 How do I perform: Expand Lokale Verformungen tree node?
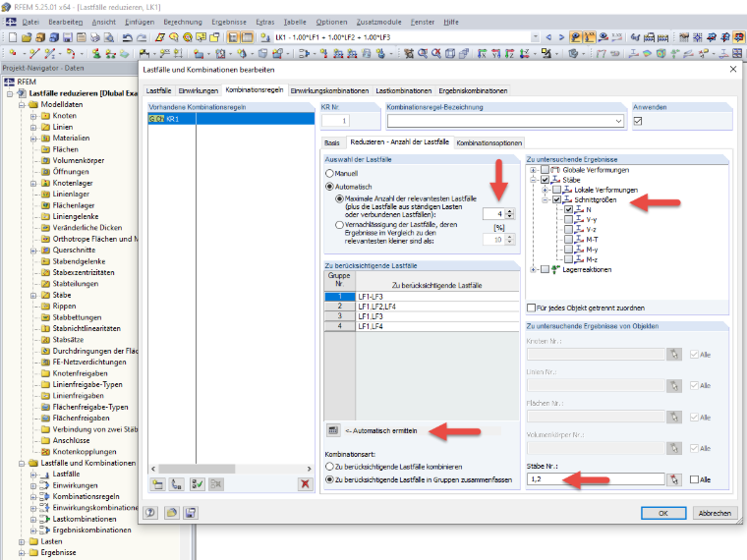[x=545, y=190]
